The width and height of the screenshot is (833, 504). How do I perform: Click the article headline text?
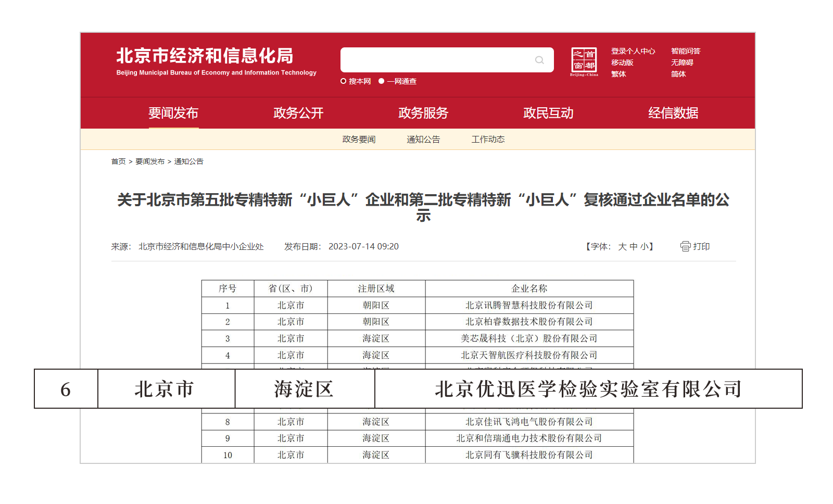pyautogui.click(x=423, y=207)
